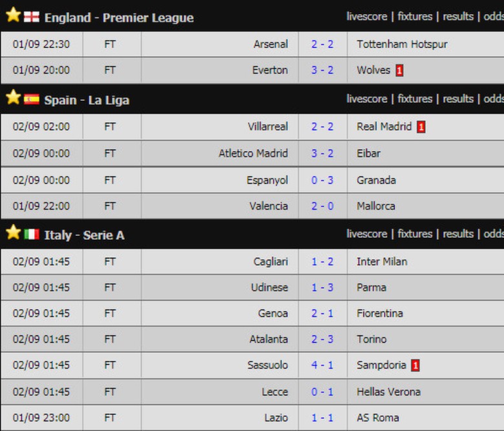Click the Italy flag icon

[x=32, y=235]
